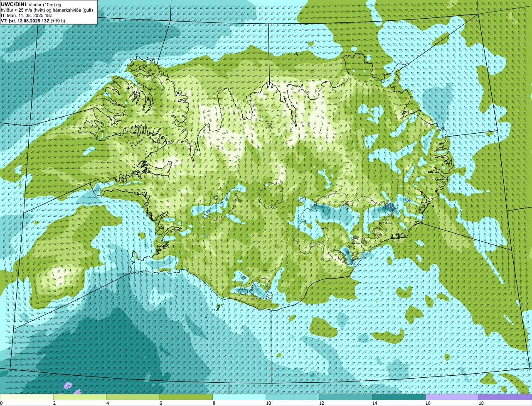Click the legend scale label '8'

pyautogui.click(x=214, y=403)
